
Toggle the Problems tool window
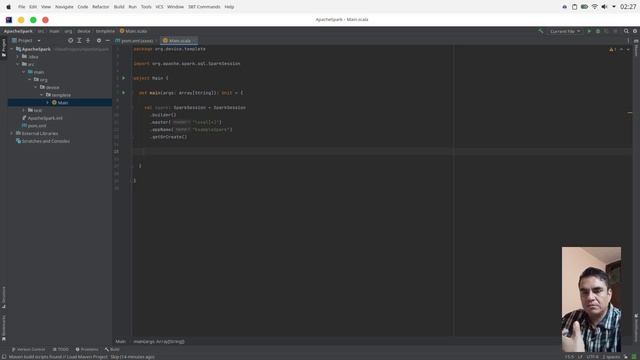[x=87, y=349]
